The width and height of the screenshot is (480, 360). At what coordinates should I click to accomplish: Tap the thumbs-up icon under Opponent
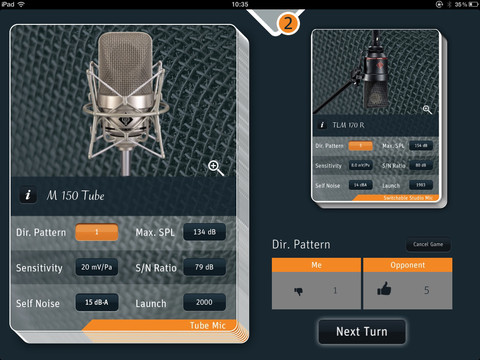click(x=384, y=289)
